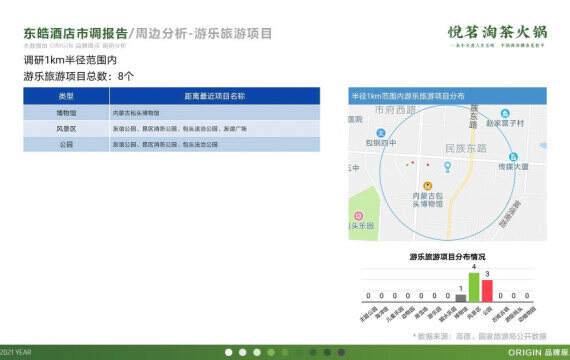
Task: Click the ORIGIN 品牌 footer text
Action: pyautogui.click(x=539, y=352)
